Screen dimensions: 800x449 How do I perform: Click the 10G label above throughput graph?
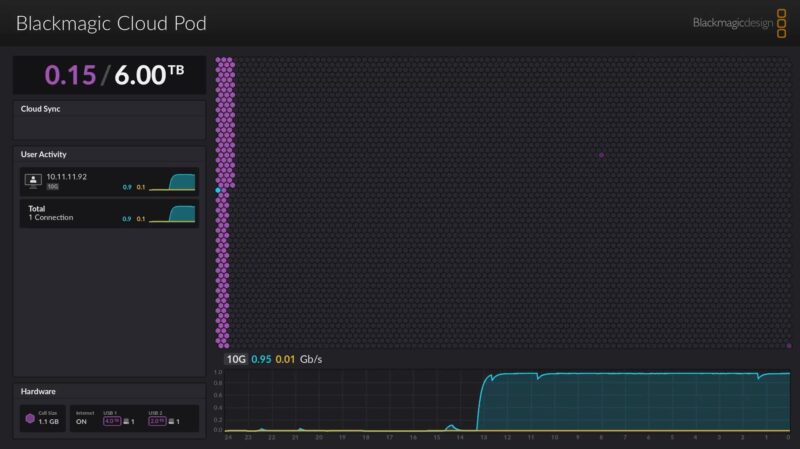236,359
